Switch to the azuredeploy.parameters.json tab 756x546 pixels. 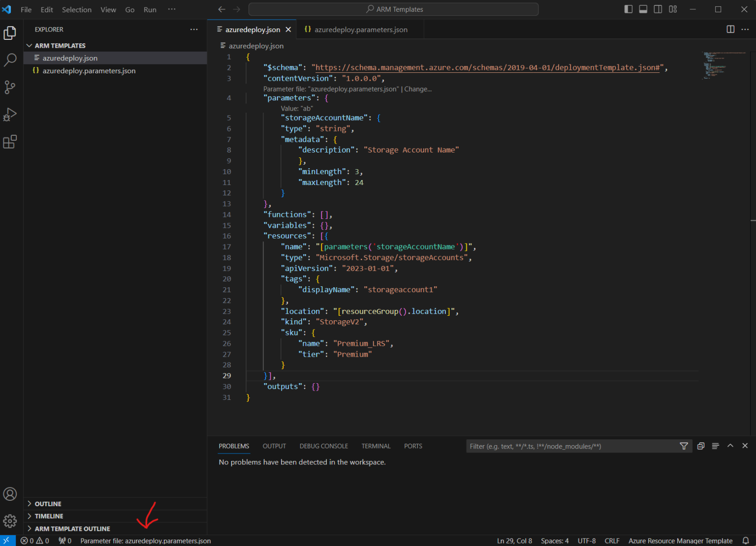click(x=362, y=30)
